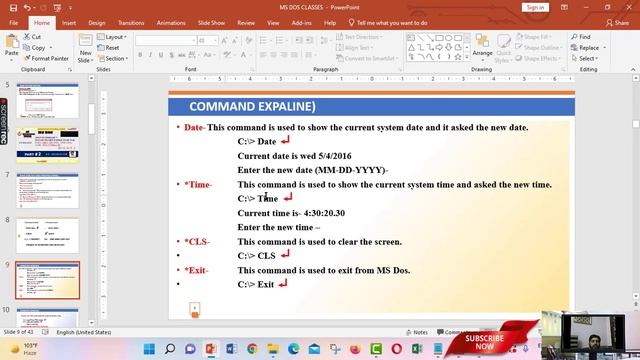Click Find in Editing group
640x360 pixels.
[x=581, y=37]
